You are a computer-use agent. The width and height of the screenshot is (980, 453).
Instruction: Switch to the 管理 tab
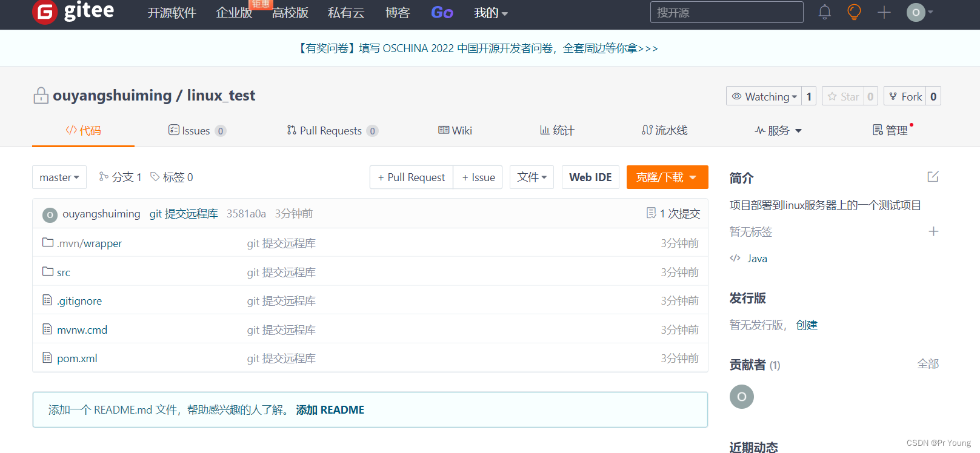click(x=890, y=131)
